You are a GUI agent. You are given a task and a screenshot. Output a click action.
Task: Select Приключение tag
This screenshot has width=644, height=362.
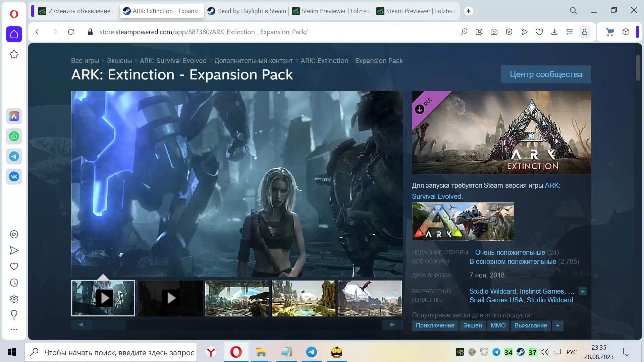435,325
